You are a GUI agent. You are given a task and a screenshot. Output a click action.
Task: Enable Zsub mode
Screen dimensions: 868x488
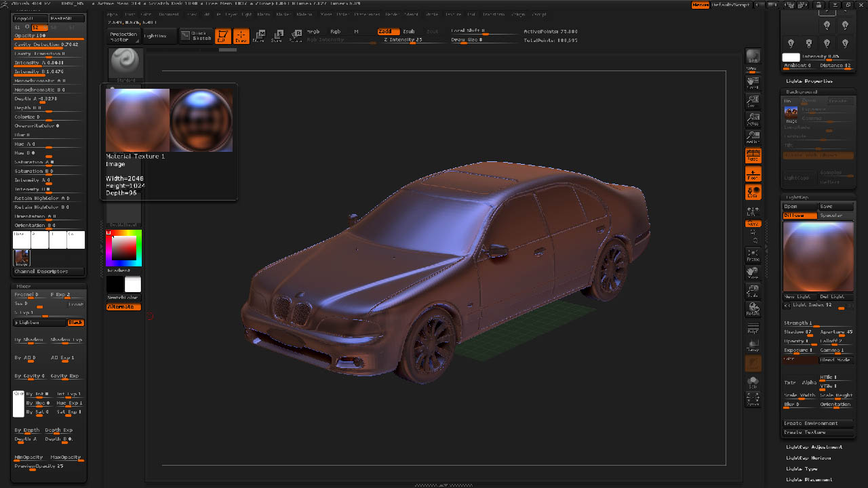409,31
